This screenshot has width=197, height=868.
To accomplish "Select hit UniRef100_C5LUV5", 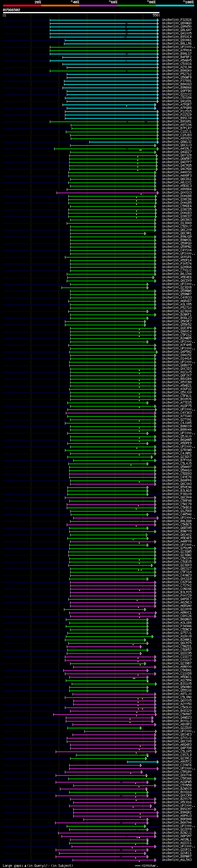I will click(x=176, y=751).
